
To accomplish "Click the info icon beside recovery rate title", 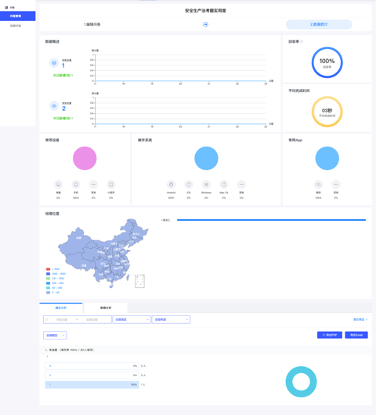I will pos(302,42).
